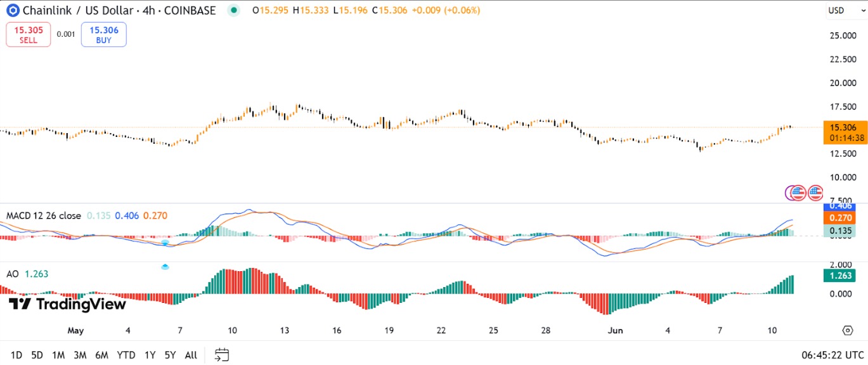868x365 pixels.
Task: Click the left US flag event icon
Action: tap(797, 193)
